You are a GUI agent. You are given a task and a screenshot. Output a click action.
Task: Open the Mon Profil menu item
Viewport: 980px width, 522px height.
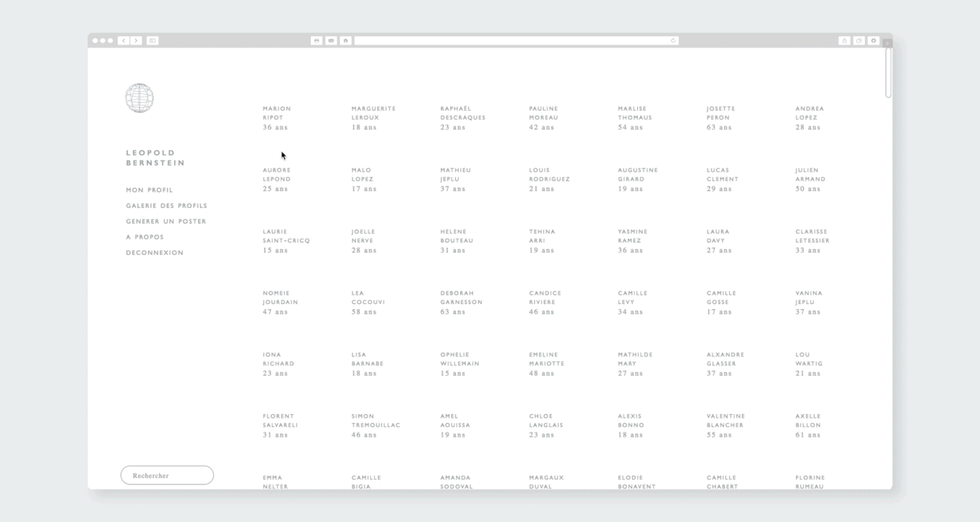tap(149, 190)
